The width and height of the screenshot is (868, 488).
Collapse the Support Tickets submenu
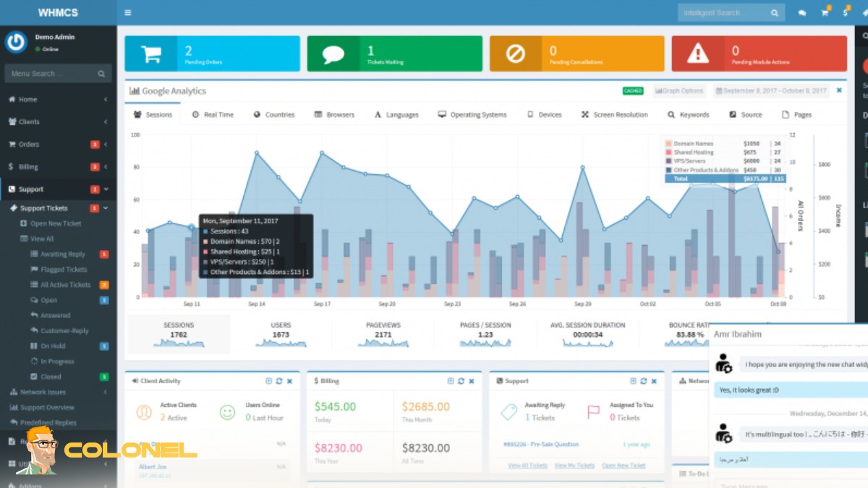coord(106,208)
